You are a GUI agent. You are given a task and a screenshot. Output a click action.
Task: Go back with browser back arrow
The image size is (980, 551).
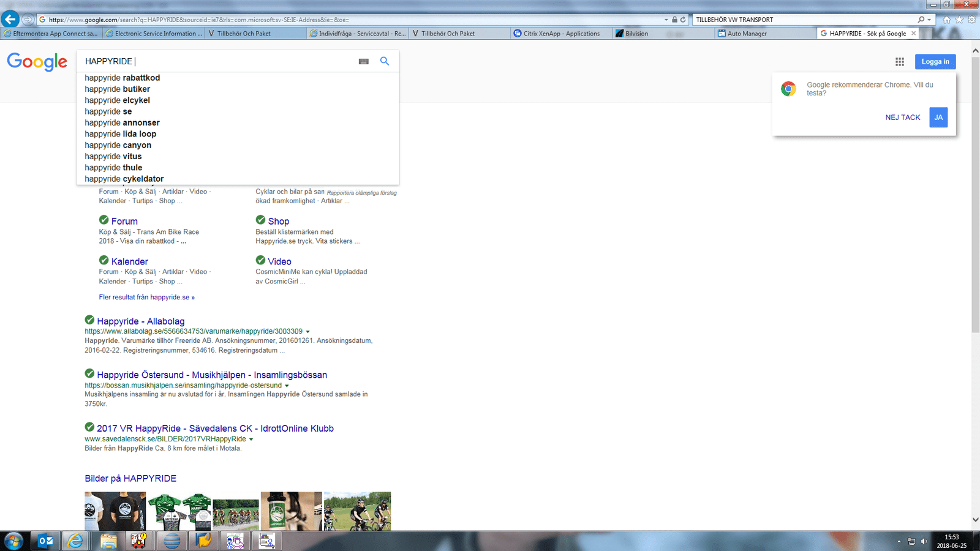click(x=10, y=20)
